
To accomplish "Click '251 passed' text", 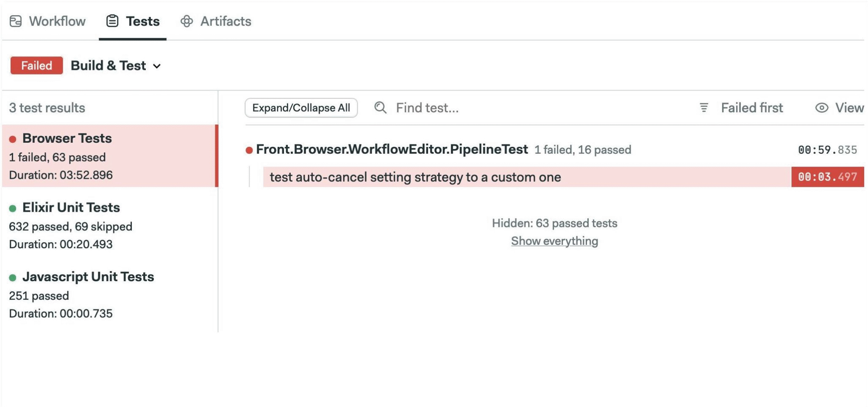I will pyautogui.click(x=39, y=296).
